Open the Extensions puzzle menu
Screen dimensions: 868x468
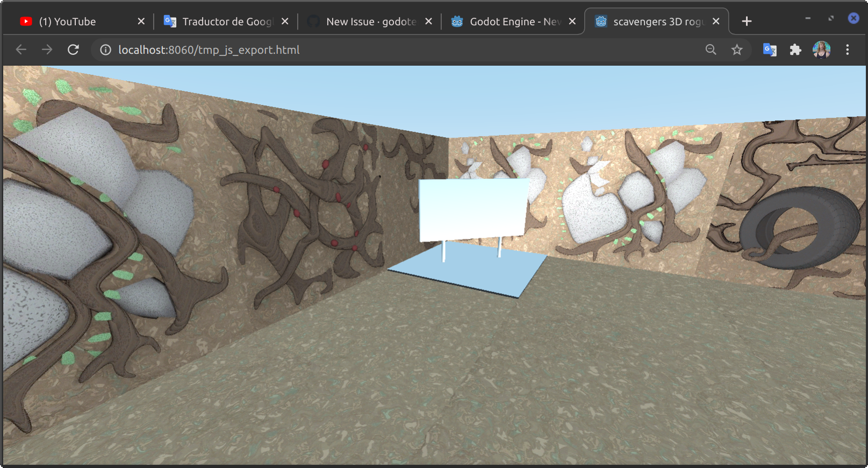(x=795, y=50)
